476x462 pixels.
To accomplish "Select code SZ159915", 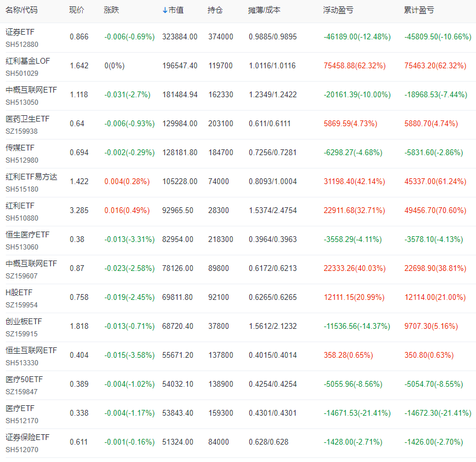I will pyautogui.click(x=21, y=333).
